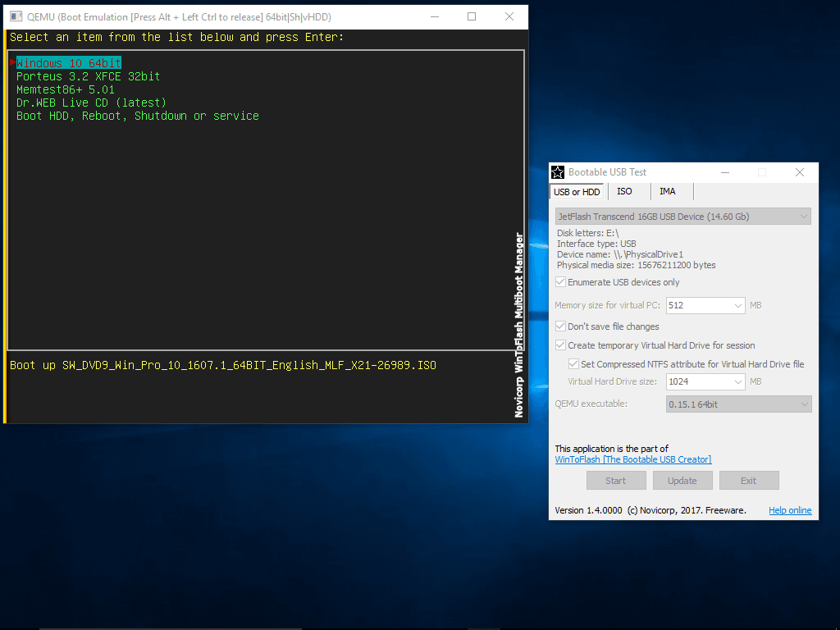Click the Physical media size text
Viewport: 840px width, 630px height.
pyautogui.click(x=636, y=265)
